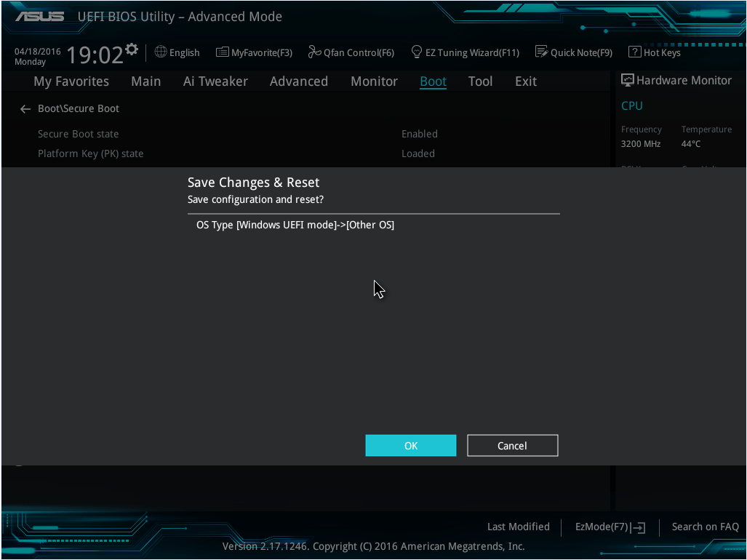
Task: Go back using the Secure Boot arrow
Action: [x=25, y=108]
